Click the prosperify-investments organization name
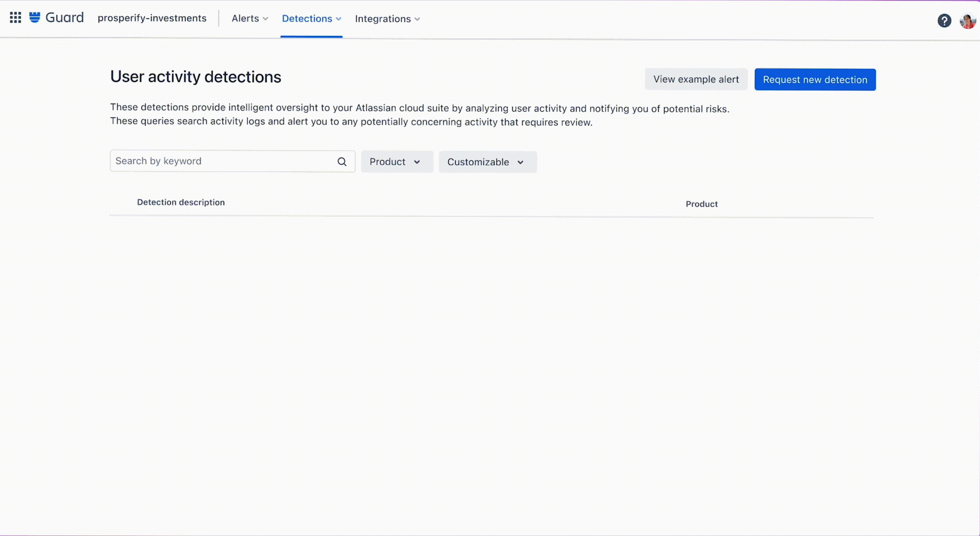This screenshot has width=980, height=536. pos(152,18)
